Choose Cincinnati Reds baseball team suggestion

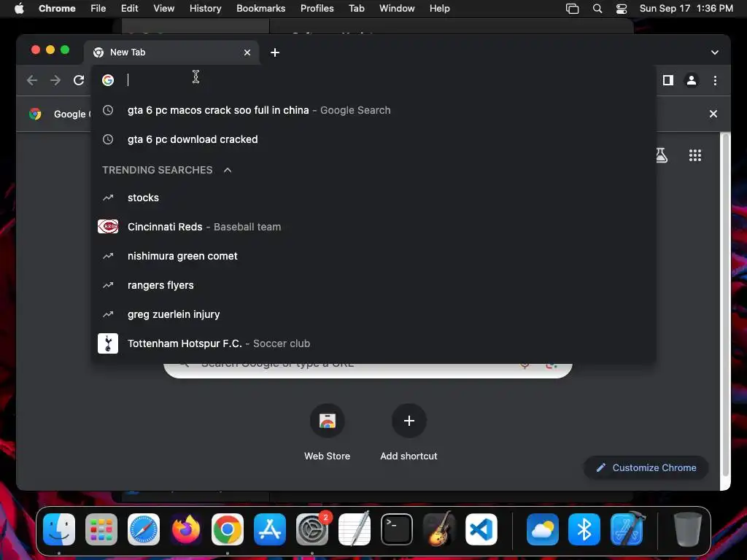[373, 227]
